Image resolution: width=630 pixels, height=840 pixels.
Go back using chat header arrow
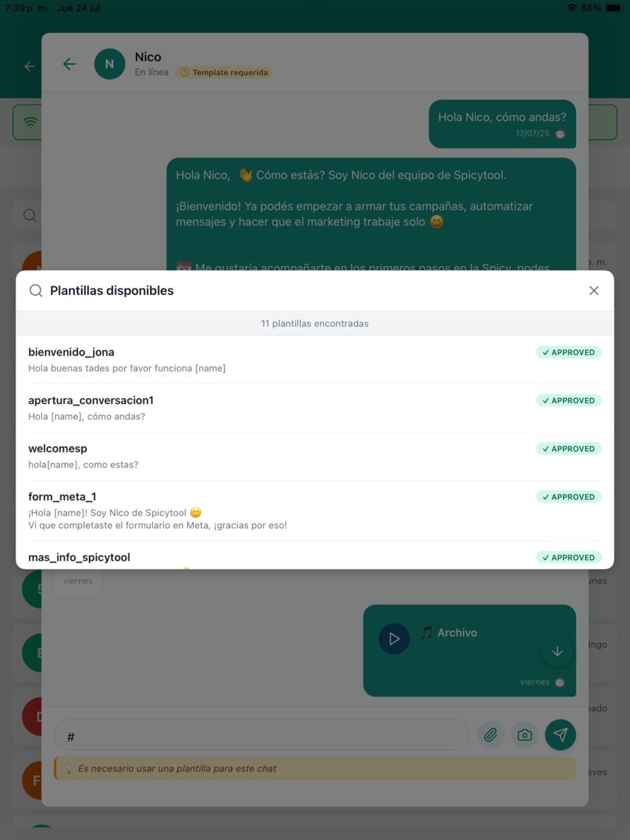coord(69,64)
